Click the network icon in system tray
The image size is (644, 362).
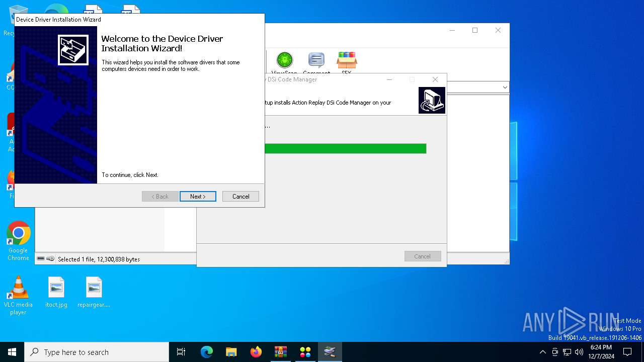click(567, 352)
